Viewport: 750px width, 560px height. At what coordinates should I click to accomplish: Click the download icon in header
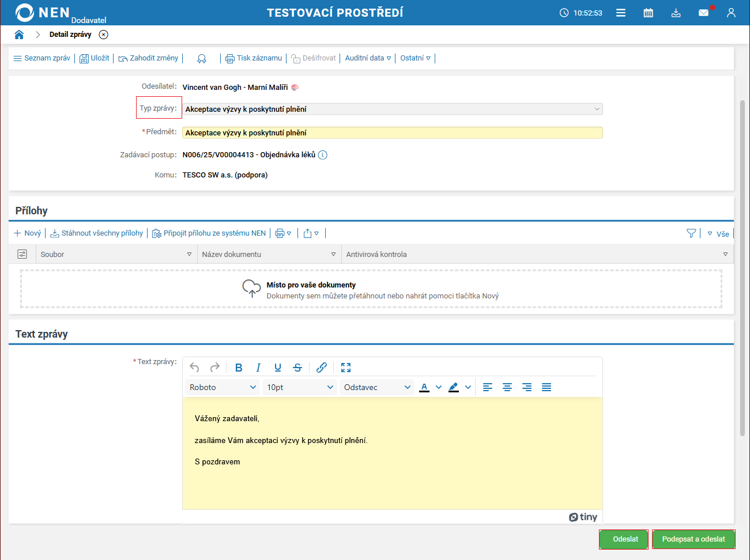pos(676,13)
